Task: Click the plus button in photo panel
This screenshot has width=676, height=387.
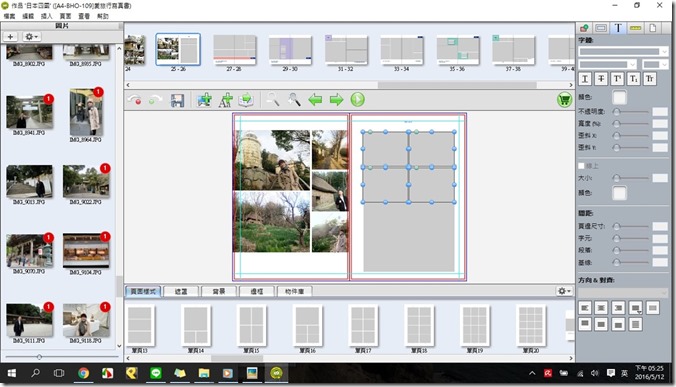Action: (10, 37)
